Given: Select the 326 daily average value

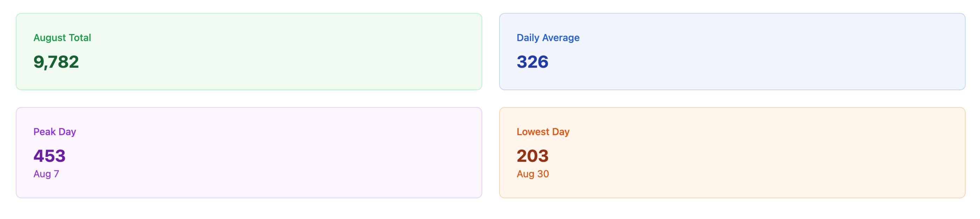Looking at the screenshot, I should point(533,62).
